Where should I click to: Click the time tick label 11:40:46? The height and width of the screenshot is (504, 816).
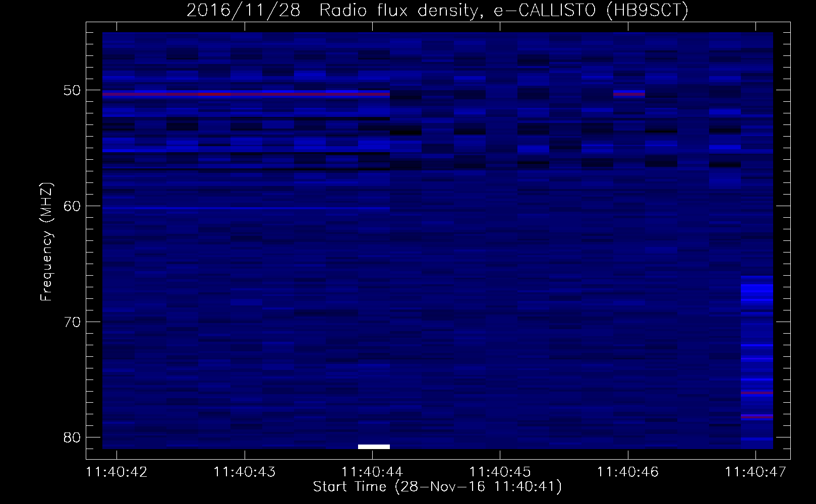click(628, 472)
